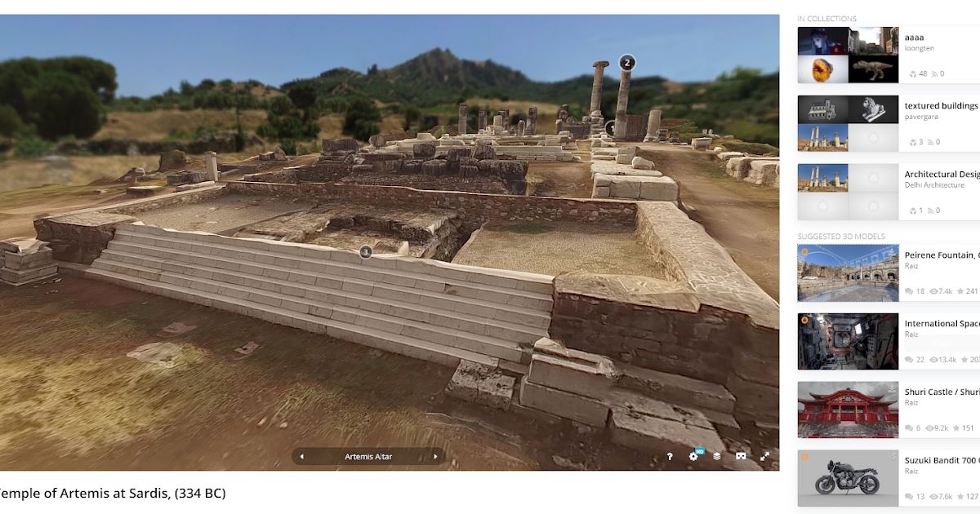Image resolution: width=980 pixels, height=514 pixels.
Task: Click the International Space Station thumbnail
Action: [848, 341]
